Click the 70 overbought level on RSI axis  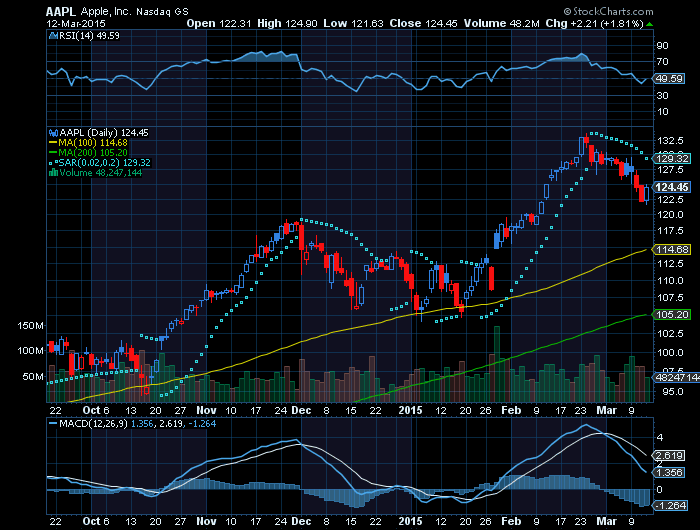[x=662, y=62]
